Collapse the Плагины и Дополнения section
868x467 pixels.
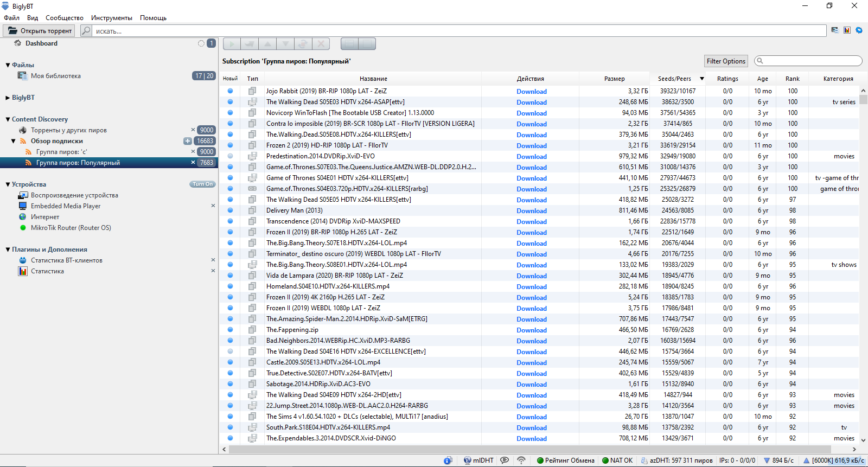point(8,250)
